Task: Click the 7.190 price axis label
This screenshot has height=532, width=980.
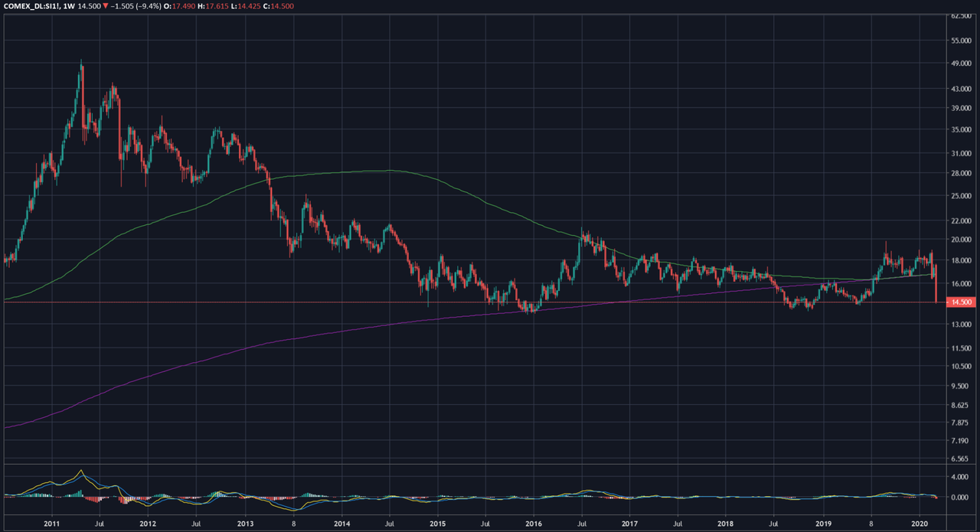Action: coord(961,441)
